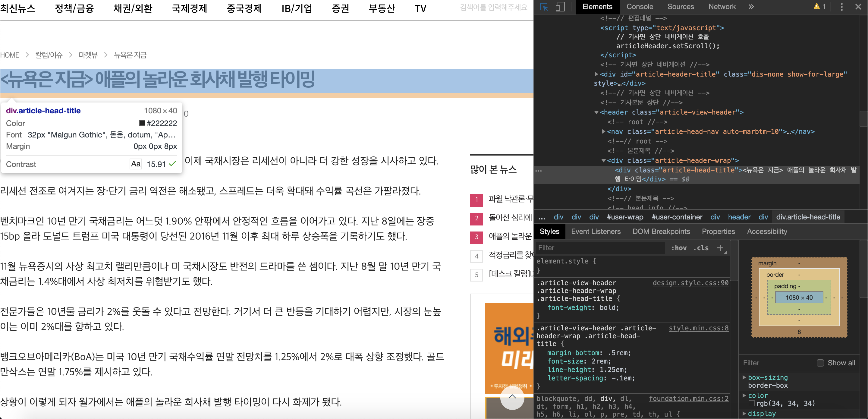Open the 국제경제 menu
868x419 pixels.
[x=189, y=8]
